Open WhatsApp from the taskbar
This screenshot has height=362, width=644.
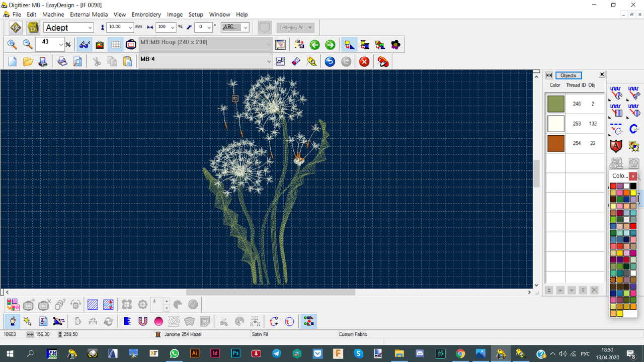174,353
